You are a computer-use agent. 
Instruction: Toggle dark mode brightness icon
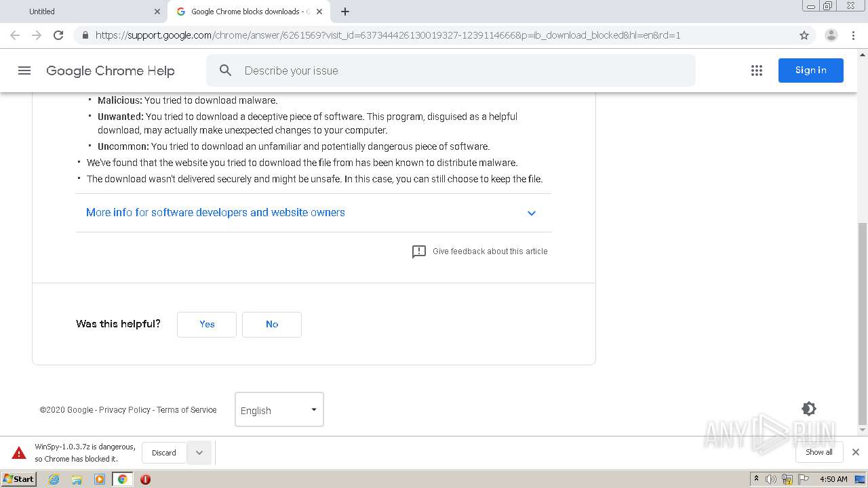pos(808,409)
